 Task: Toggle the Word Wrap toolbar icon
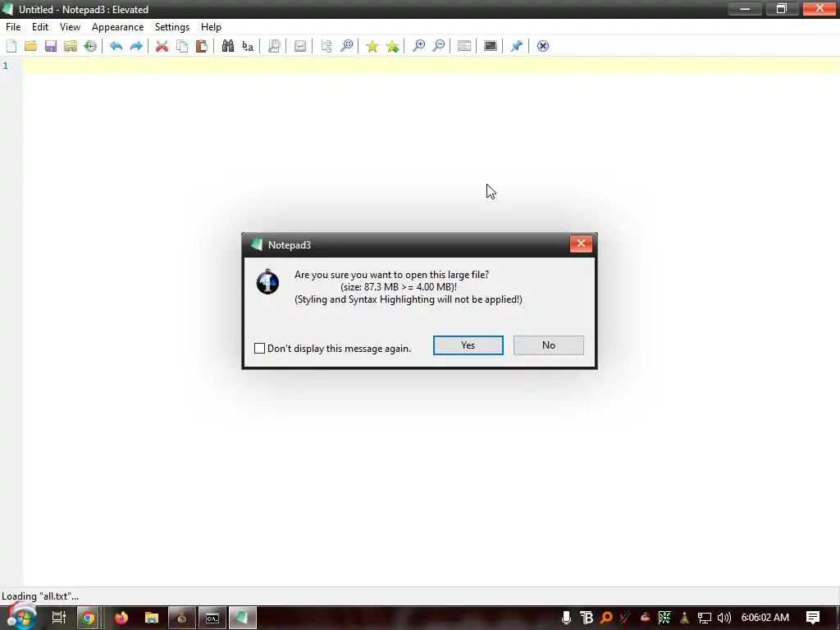300,46
